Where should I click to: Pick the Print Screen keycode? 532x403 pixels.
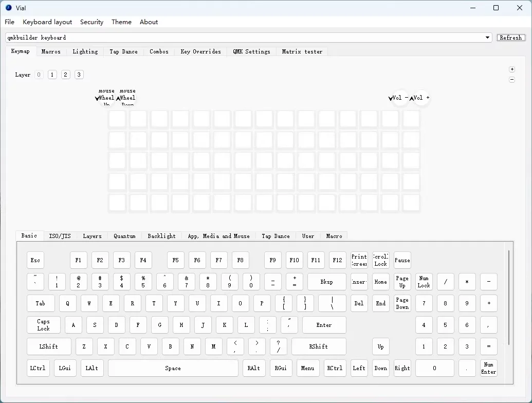point(359,260)
